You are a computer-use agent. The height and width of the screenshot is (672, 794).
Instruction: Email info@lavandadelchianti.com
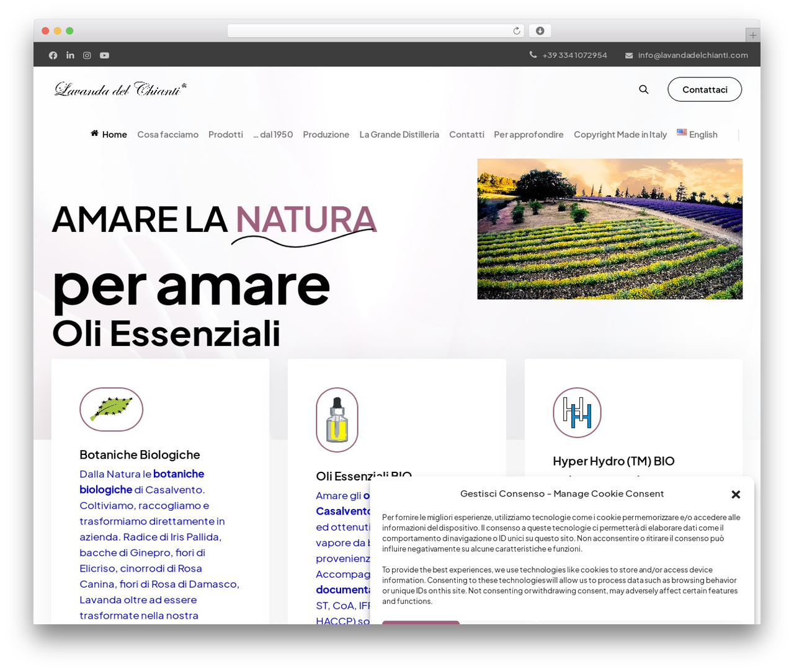point(693,55)
